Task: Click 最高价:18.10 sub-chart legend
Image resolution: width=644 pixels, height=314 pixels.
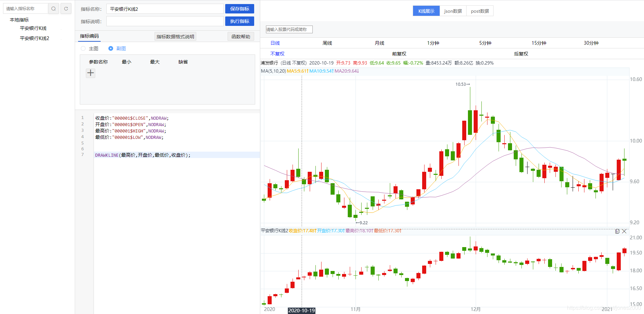Action: (x=360, y=231)
